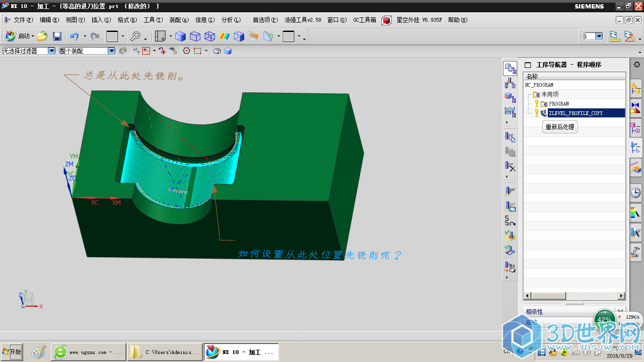Select the zoom magnifier tool
Screen dimensions: 644x362
pos(135,36)
